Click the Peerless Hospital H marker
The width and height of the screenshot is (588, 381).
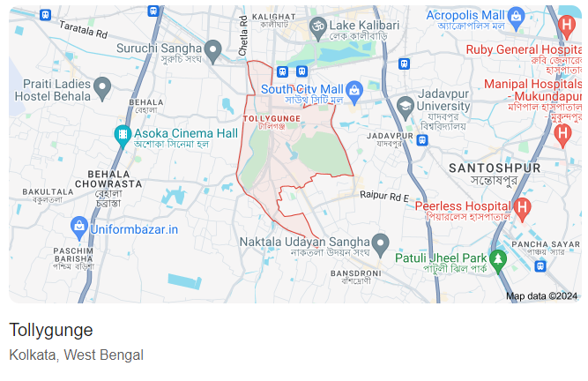522,209
